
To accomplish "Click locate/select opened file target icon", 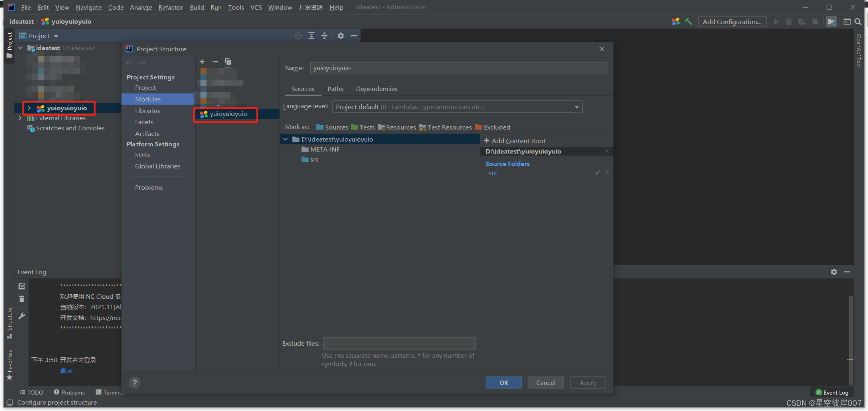I will [298, 36].
